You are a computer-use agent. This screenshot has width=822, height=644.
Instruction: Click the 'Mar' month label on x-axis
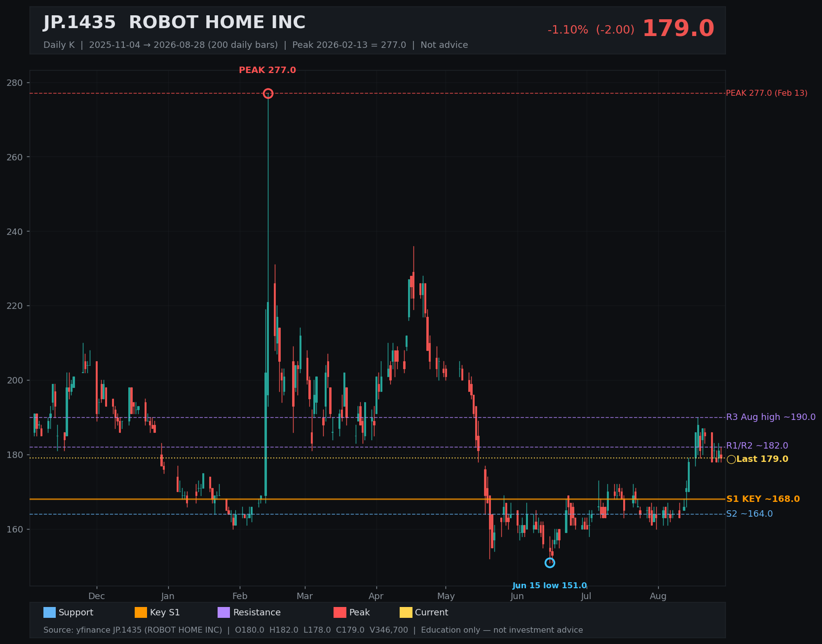click(x=305, y=596)
